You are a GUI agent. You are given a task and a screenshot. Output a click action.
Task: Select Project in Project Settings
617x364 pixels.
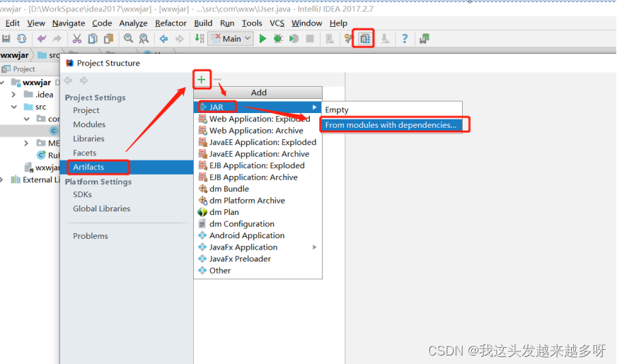86,110
